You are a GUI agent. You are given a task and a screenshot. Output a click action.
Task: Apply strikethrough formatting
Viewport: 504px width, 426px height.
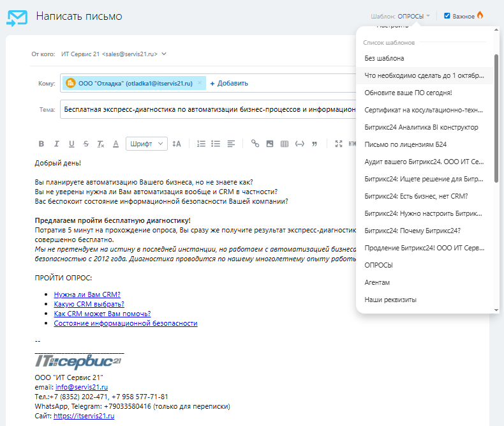coord(86,144)
